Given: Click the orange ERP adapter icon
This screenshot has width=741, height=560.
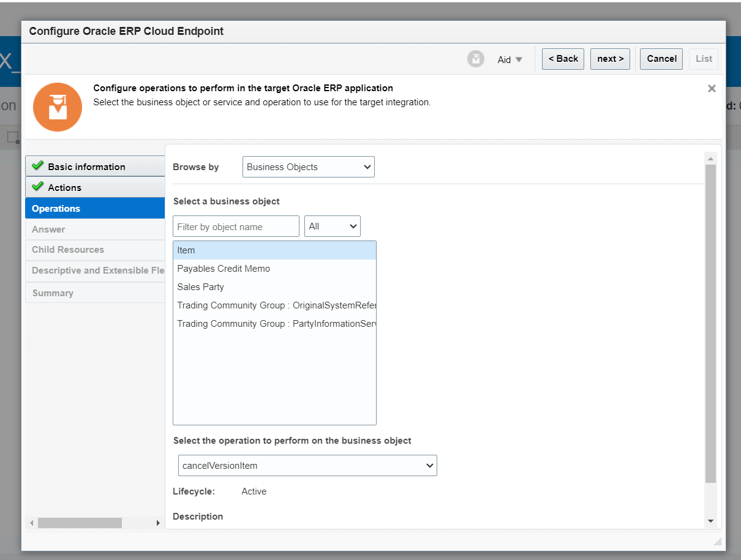Looking at the screenshot, I should tap(58, 107).
